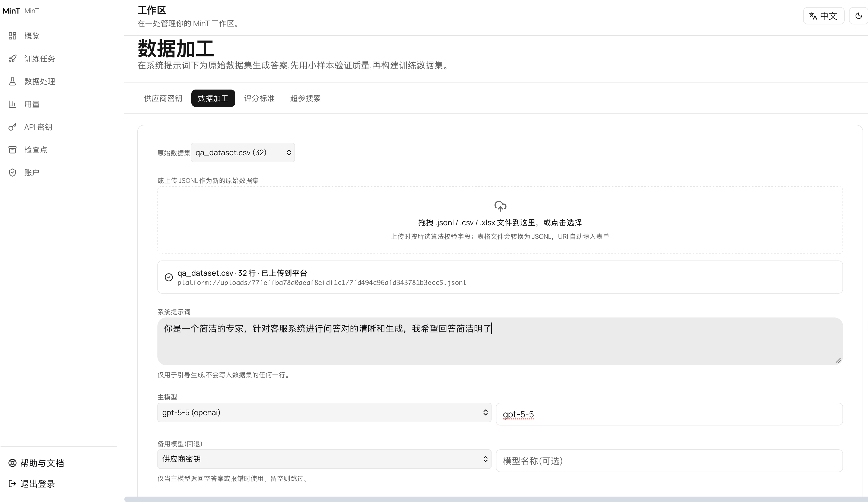Image resolution: width=868 pixels, height=502 pixels.
Task: Click the translate language icon
Action: (813, 16)
